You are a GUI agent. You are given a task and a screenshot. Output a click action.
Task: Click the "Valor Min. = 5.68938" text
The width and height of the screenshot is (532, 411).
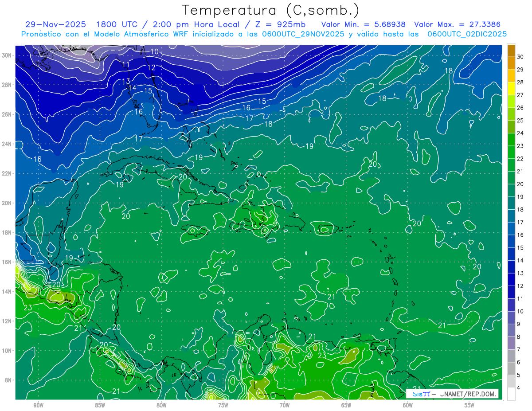pyautogui.click(x=364, y=24)
